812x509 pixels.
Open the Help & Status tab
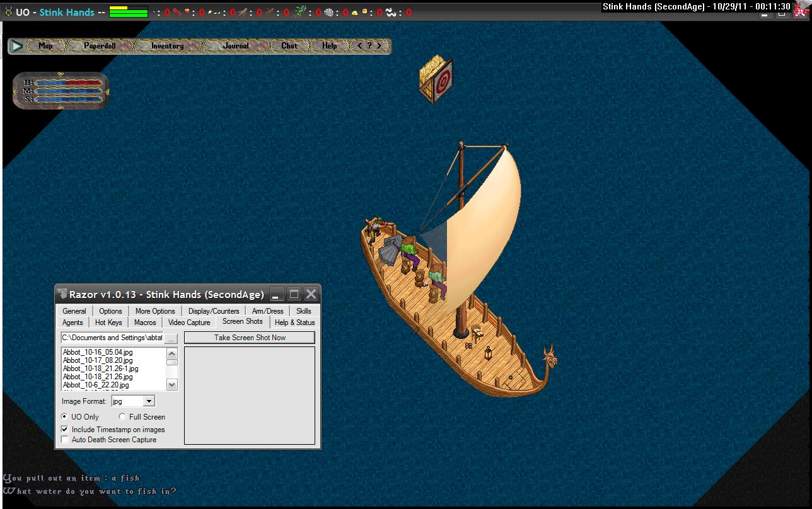pyautogui.click(x=294, y=322)
